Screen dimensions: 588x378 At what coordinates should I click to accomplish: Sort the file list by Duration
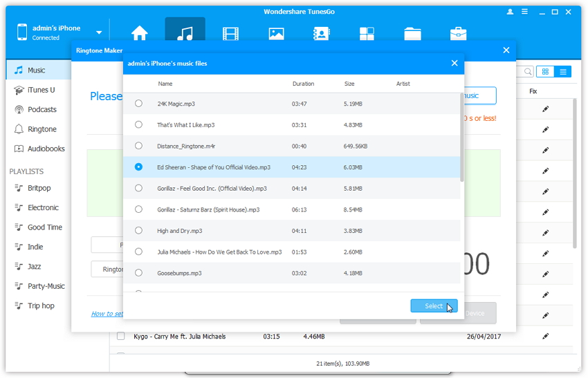pos(303,84)
